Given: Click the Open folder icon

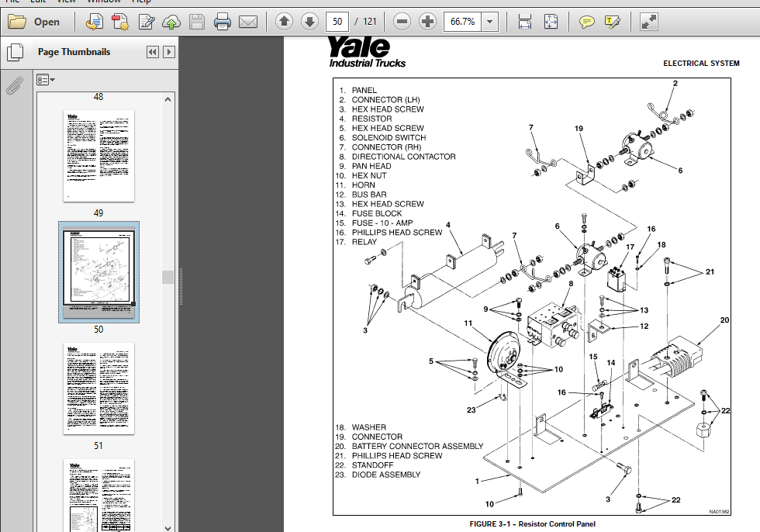Looking at the screenshot, I should pyautogui.click(x=17, y=22).
